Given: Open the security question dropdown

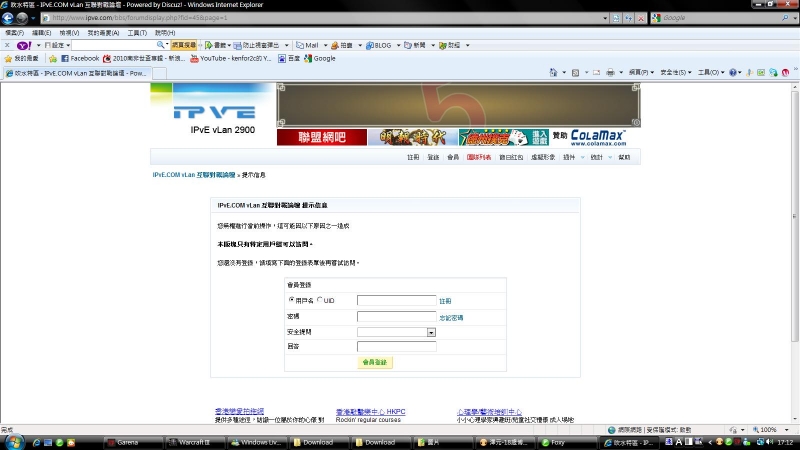Looking at the screenshot, I should [x=431, y=332].
